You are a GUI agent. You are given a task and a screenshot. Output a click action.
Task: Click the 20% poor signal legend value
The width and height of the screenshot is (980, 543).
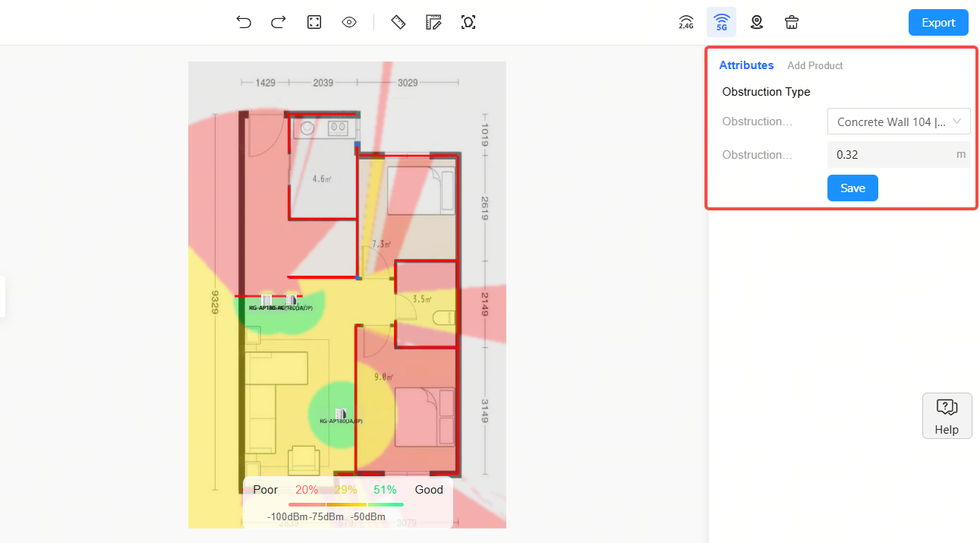click(307, 490)
